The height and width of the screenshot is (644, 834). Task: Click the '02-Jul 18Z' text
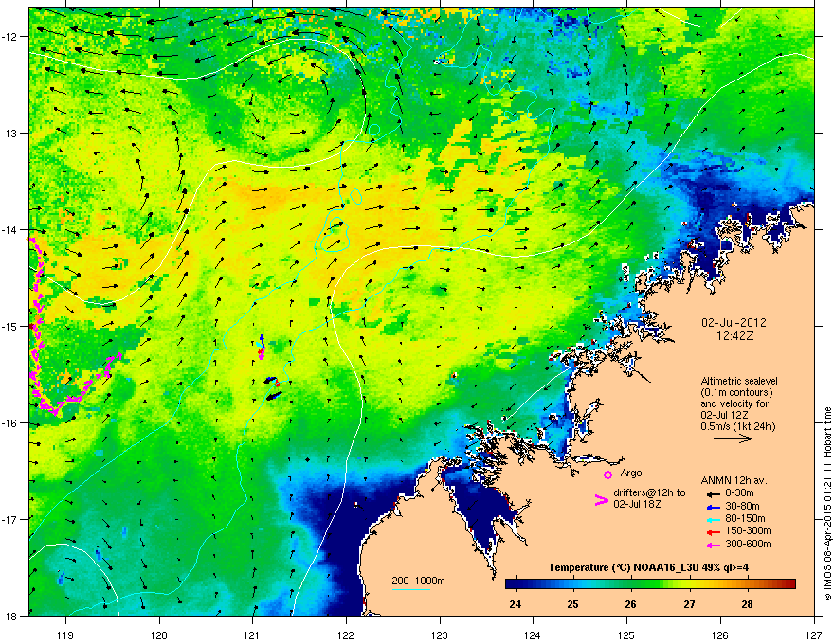(x=637, y=504)
